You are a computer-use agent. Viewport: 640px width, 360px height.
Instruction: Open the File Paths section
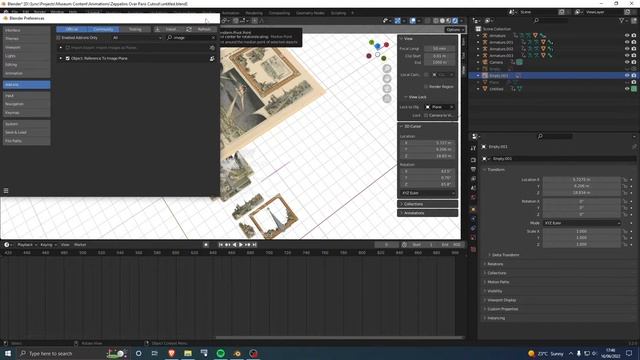point(27,141)
